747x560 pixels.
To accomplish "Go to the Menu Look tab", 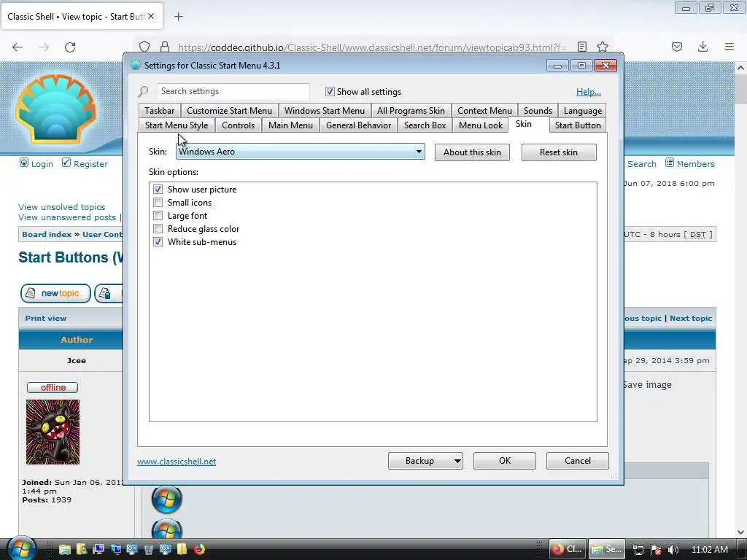I will (x=481, y=125).
